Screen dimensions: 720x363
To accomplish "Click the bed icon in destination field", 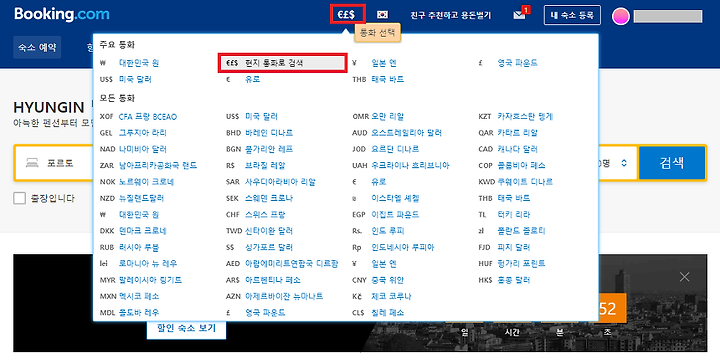I will pyautogui.click(x=32, y=162).
